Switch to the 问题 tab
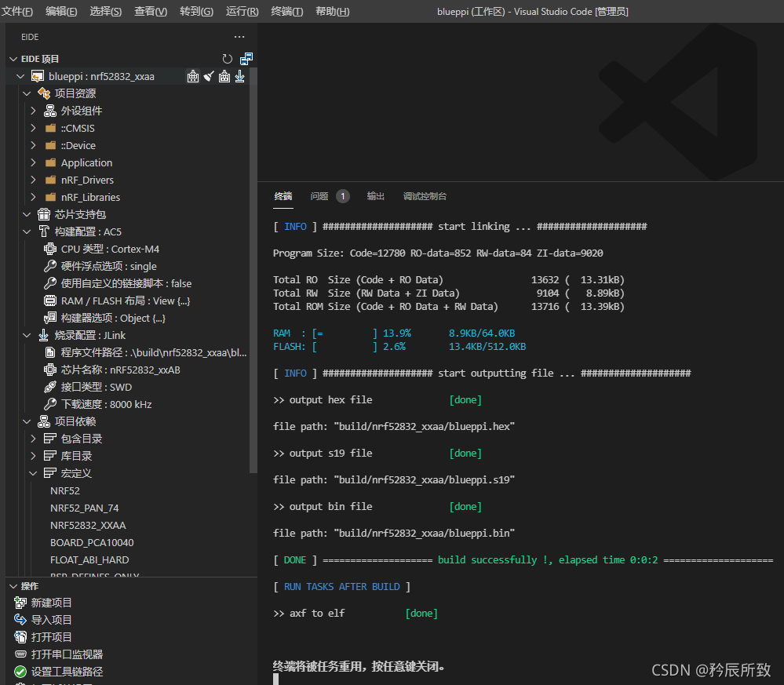This screenshot has width=784, height=685. [319, 196]
